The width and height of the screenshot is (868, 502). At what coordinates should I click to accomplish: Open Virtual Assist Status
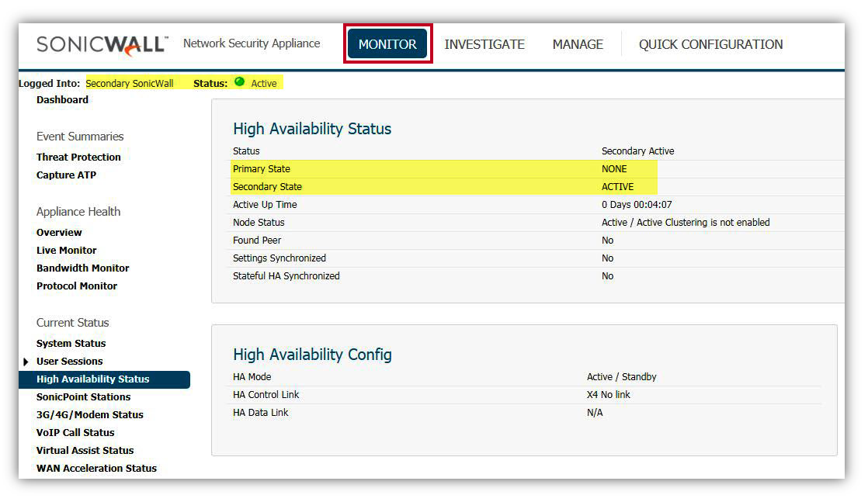pyautogui.click(x=85, y=451)
